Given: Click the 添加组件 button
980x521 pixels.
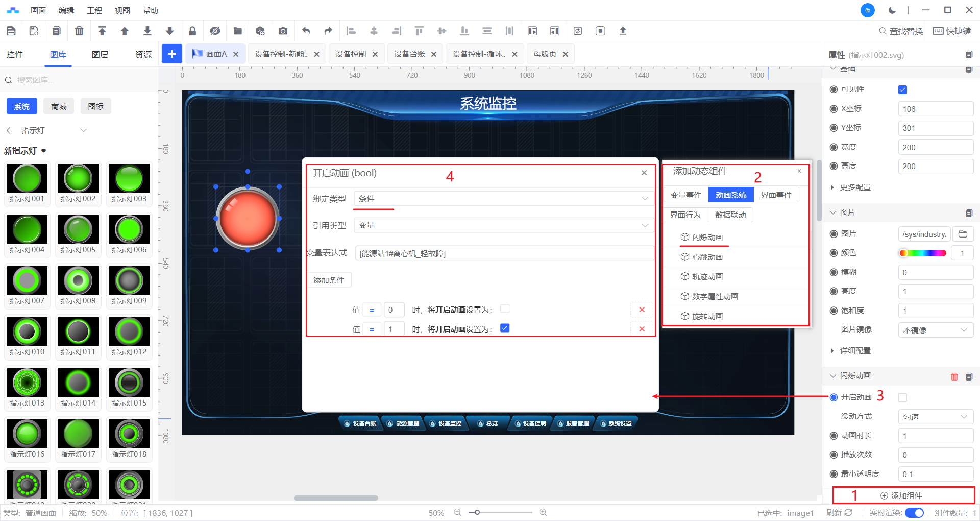Looking at the screenshot, I should 903,495.
